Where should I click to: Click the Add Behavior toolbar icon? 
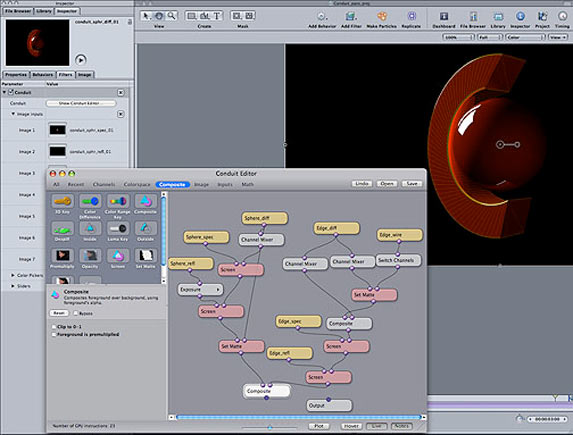(322, 16)
